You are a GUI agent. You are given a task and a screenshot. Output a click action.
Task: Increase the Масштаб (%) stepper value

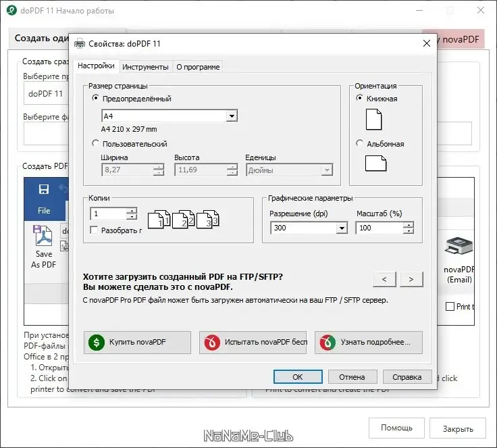coord(409,224)
